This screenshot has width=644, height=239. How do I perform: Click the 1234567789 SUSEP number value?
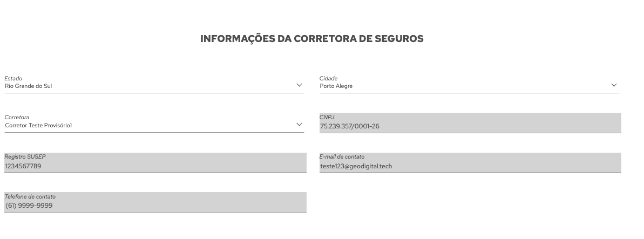click(23, 166)
